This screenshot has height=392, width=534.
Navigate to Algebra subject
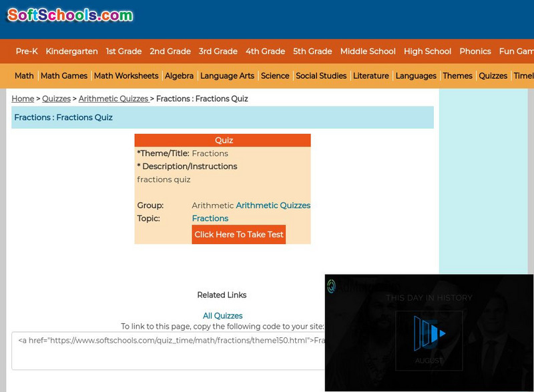pos(179,76)
